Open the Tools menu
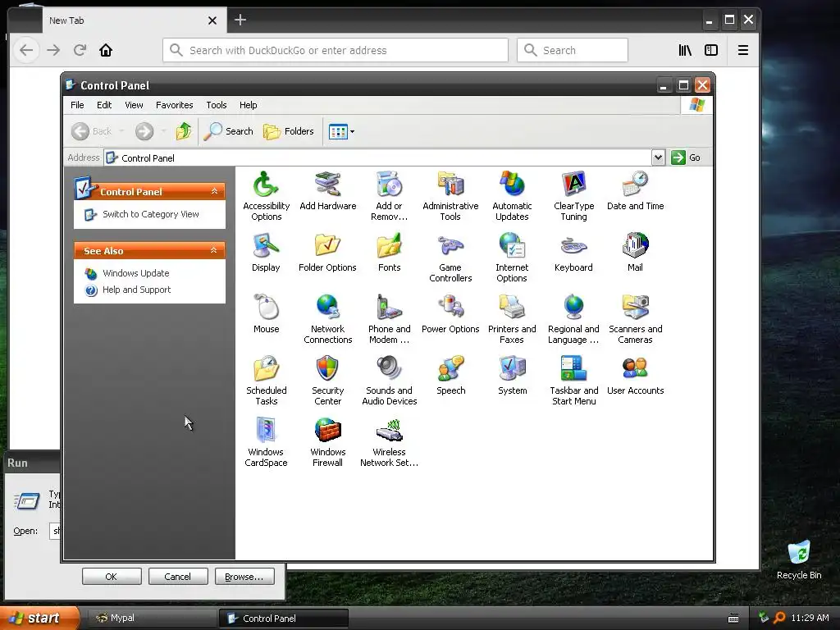The height and width of the screenshot is (630, 840). pos(217,105)
